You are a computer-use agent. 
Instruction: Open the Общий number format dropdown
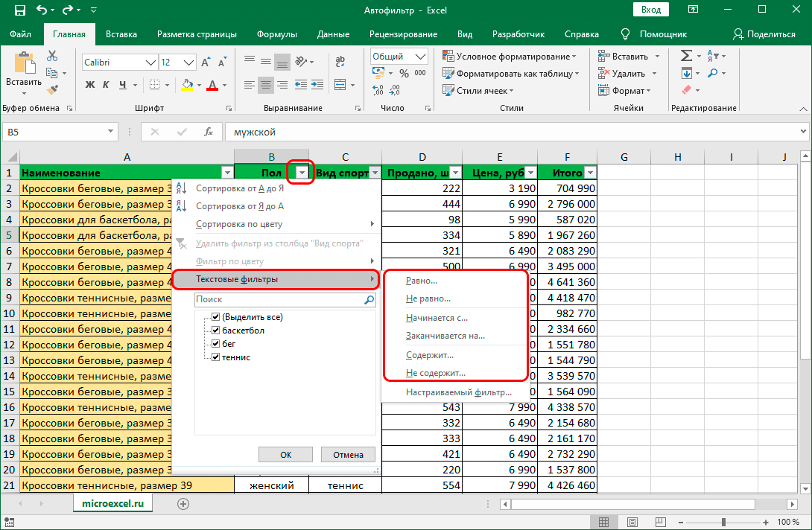coord(422,56)
